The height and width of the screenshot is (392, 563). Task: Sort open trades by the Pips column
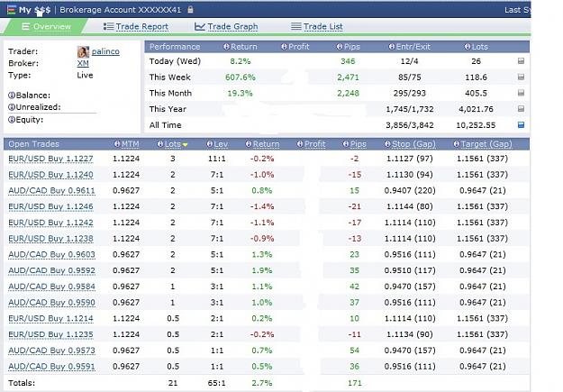(358, 144)
